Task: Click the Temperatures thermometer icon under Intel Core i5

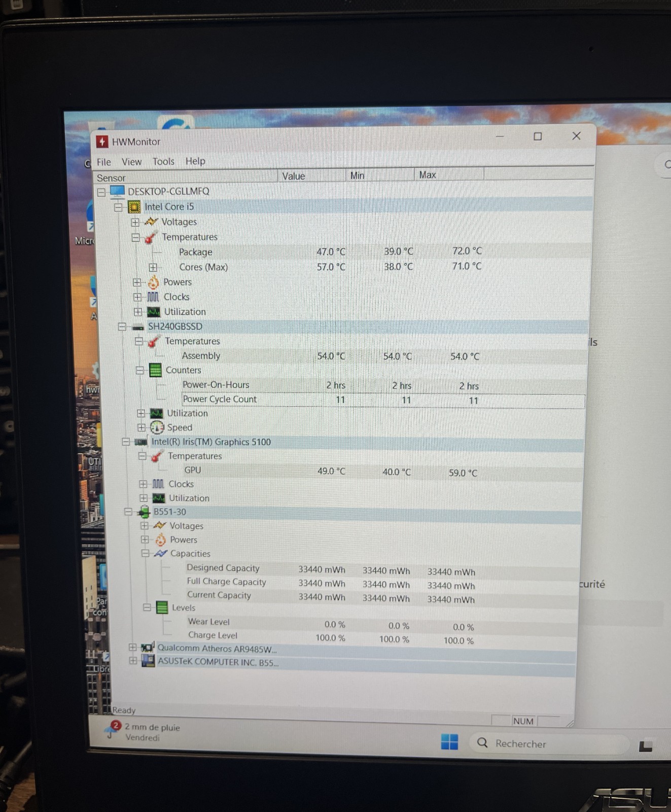Action: [x=152, y=237]
